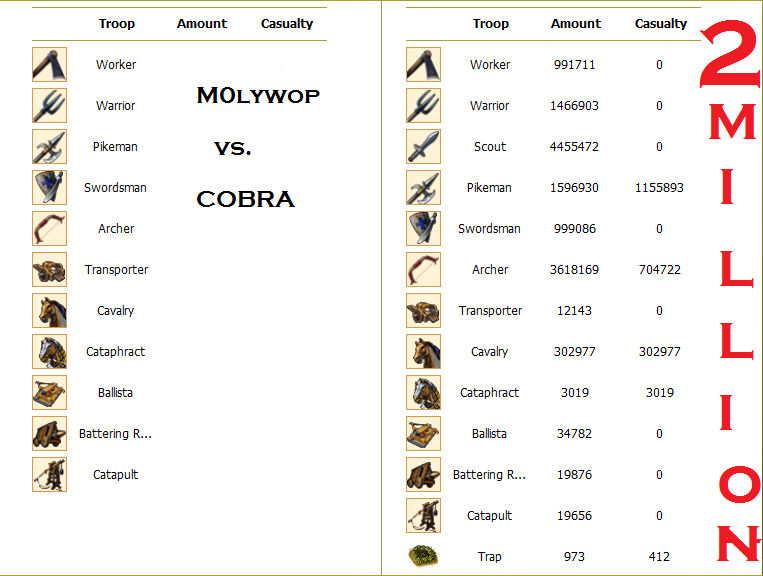
Task: Click the Archer bow icon in right panel
Action: (423, 269)
